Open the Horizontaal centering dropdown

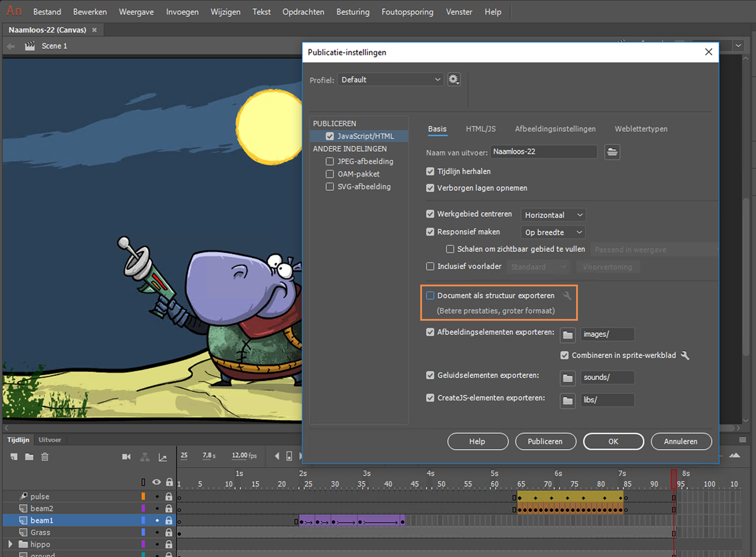553,215
